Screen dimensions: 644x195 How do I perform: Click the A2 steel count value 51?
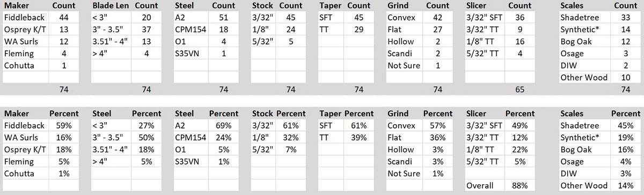[x=223, y=17]
